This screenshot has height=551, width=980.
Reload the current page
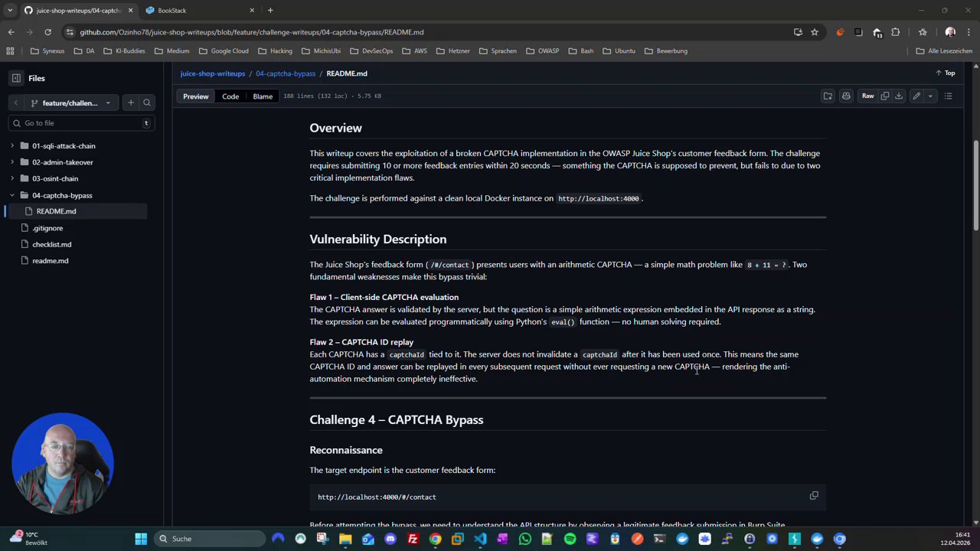pyautogui.click(x=47, y=32)
